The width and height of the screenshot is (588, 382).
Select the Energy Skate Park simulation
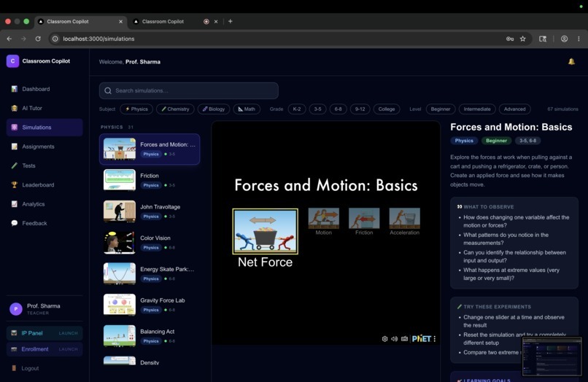[x=150, y=273]
